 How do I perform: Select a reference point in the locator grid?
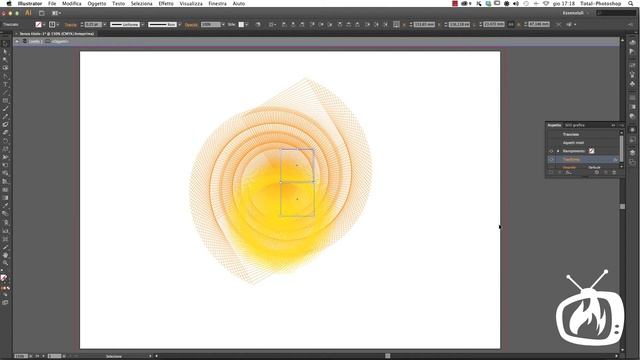coord(396,24)
